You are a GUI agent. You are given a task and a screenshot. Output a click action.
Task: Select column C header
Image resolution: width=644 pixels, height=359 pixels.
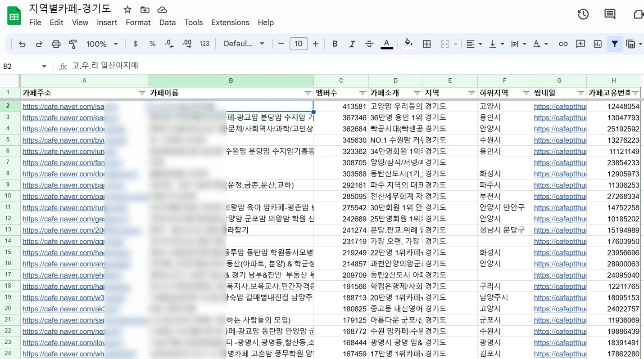341,81
